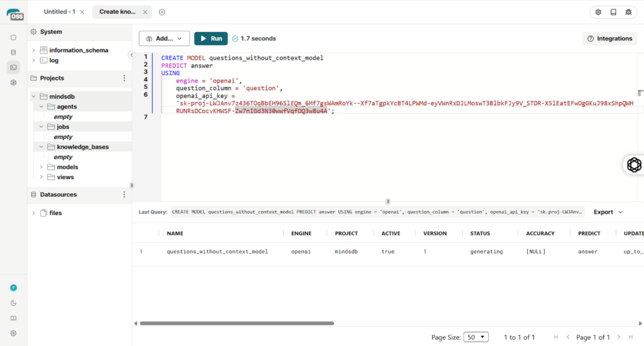Select the SQL editor terminal sidebar icon
644x346 pixels.
coord(13,67)
